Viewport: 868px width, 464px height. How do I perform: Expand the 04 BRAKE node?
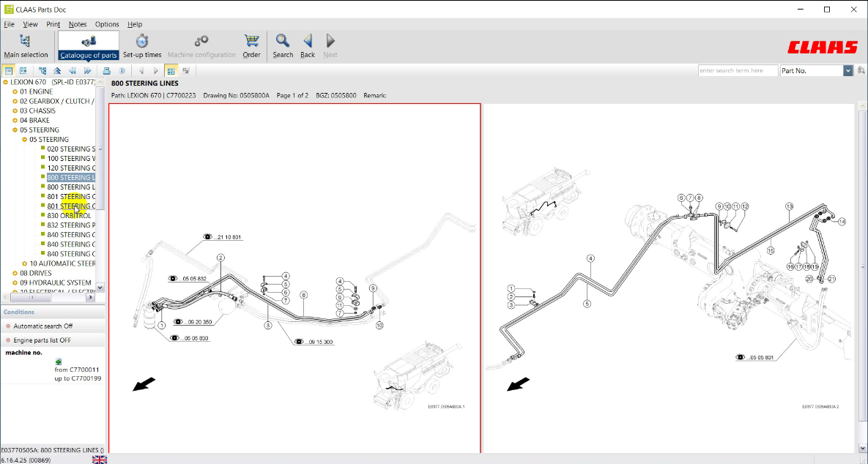(15, 120)
